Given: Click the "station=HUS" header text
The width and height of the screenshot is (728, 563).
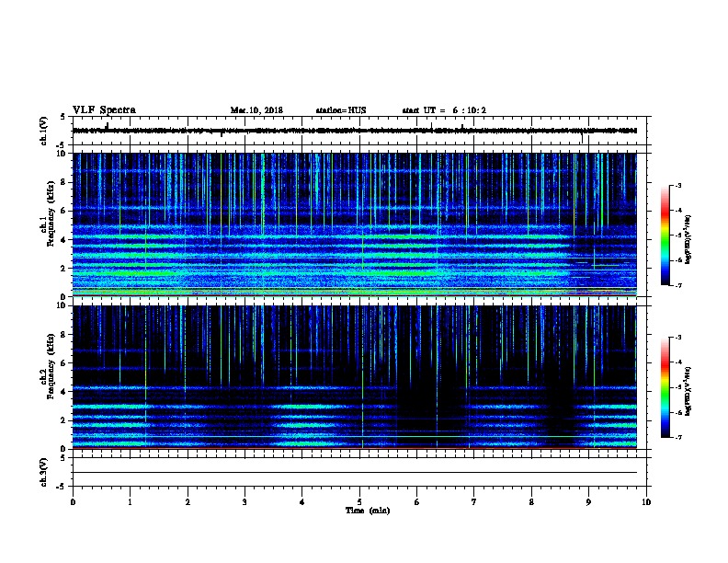Looking at the screenshot, I should coord(341,110).
